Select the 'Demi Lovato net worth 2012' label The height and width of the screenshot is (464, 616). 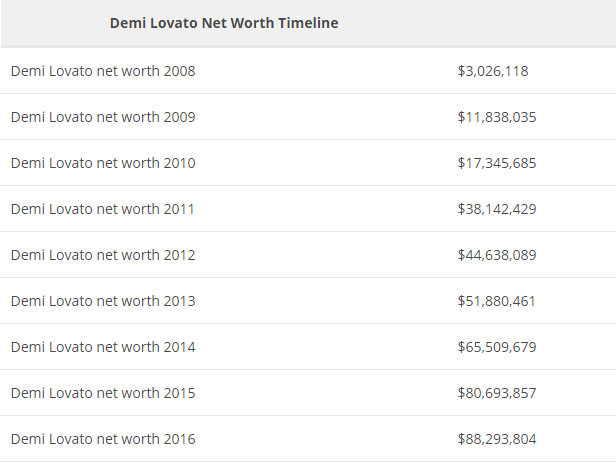click(x=103, y=255)
